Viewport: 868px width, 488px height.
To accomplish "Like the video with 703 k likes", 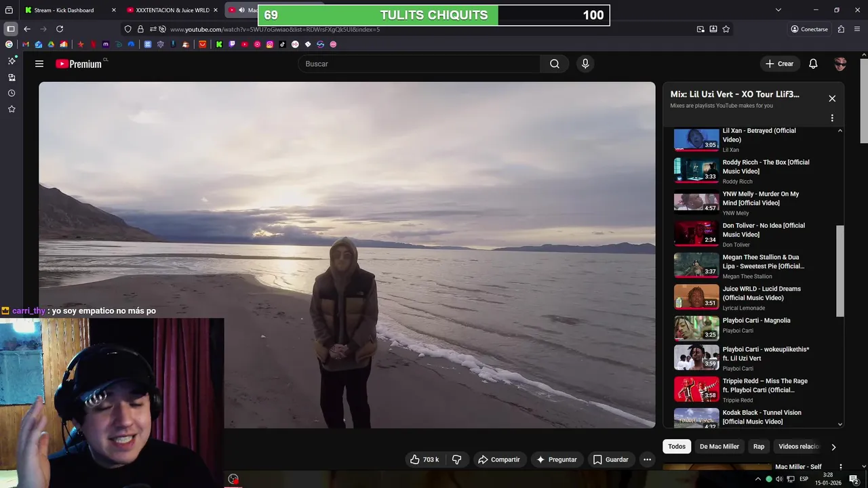I will 425,460.
